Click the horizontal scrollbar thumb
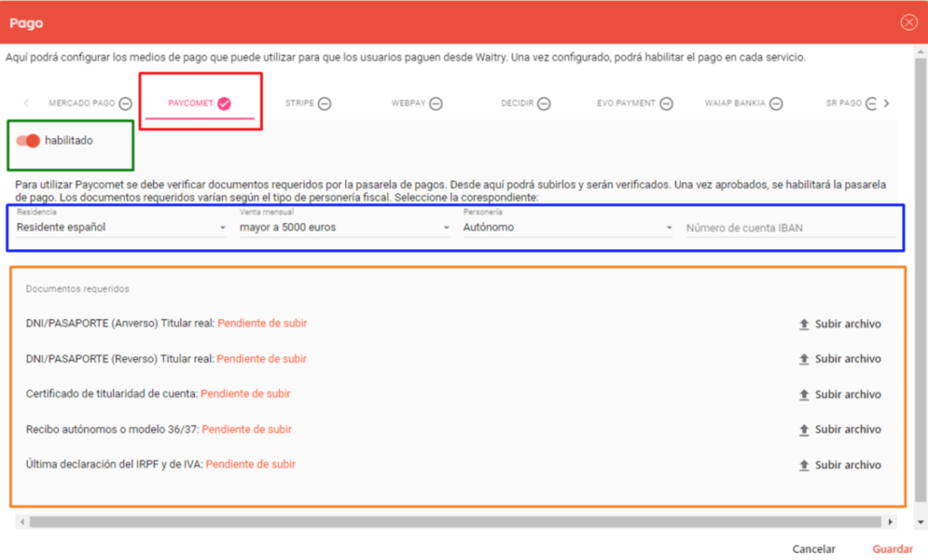This screenshot has height=560, width=928. coord(455,522)
